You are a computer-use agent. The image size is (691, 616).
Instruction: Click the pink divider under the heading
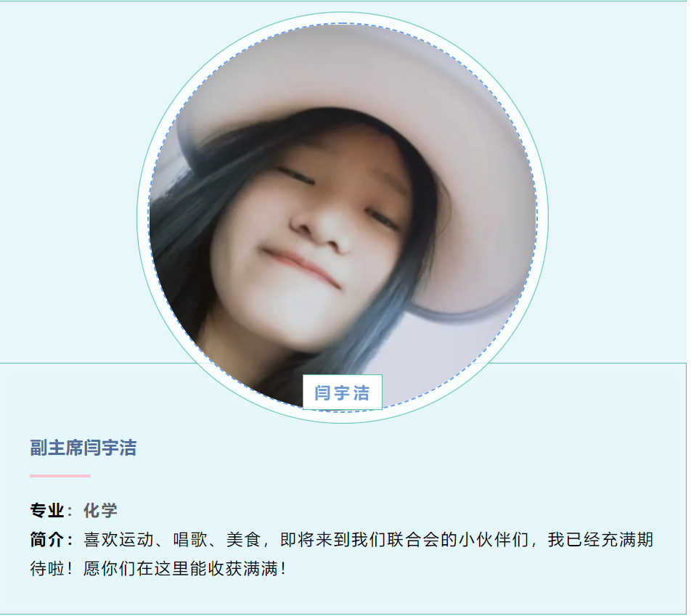click(x=60, y=476)
